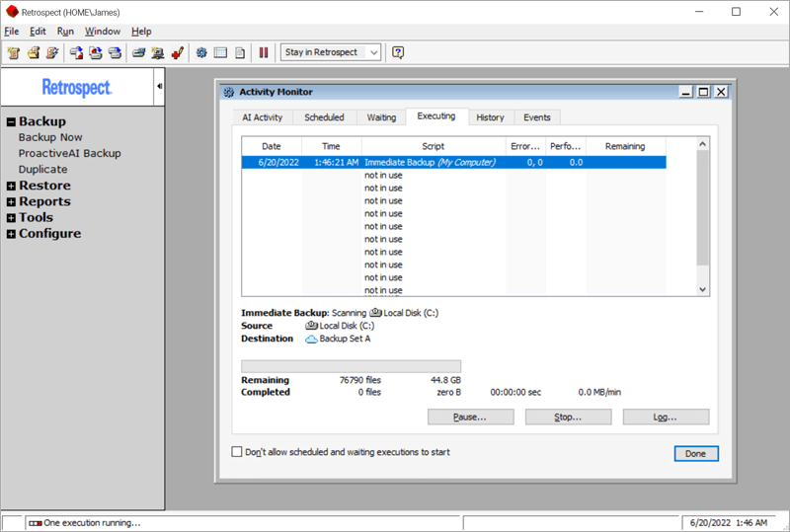The image size is (790, 532).
Task: Switch to the Waiting tab
Action: 381,117
